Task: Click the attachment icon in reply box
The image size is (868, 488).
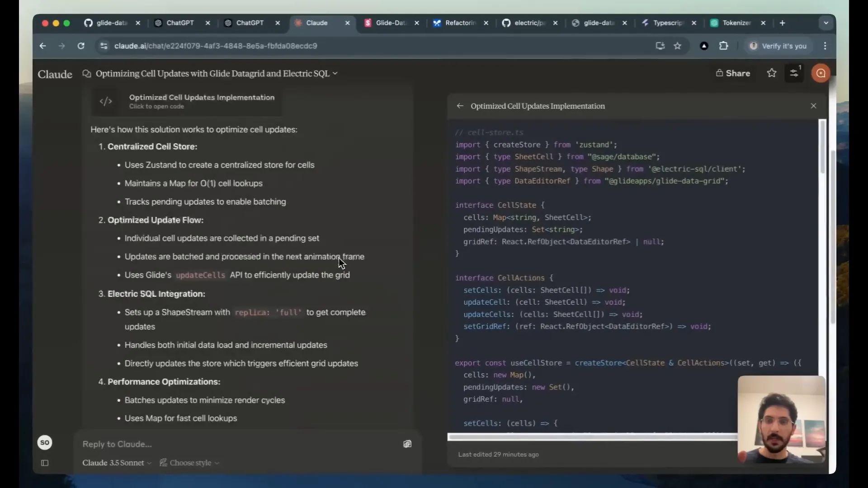Action: pos(407,444)
